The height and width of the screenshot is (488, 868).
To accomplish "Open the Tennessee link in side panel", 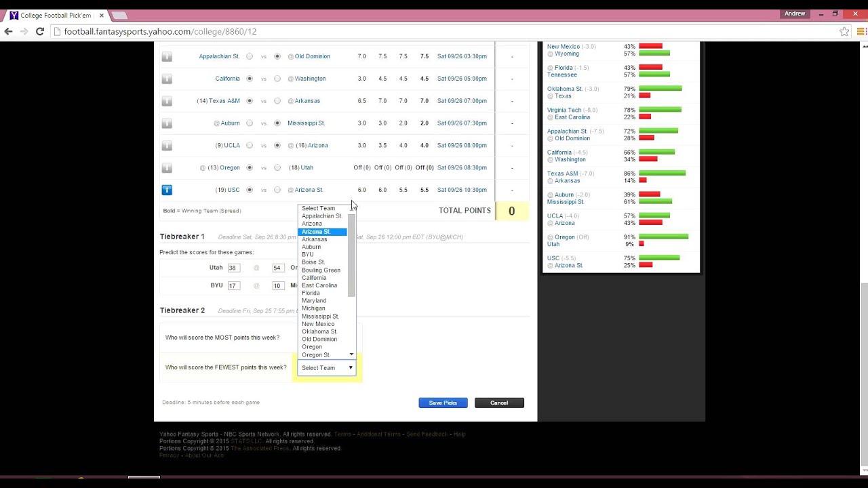I will coord(562,75).
